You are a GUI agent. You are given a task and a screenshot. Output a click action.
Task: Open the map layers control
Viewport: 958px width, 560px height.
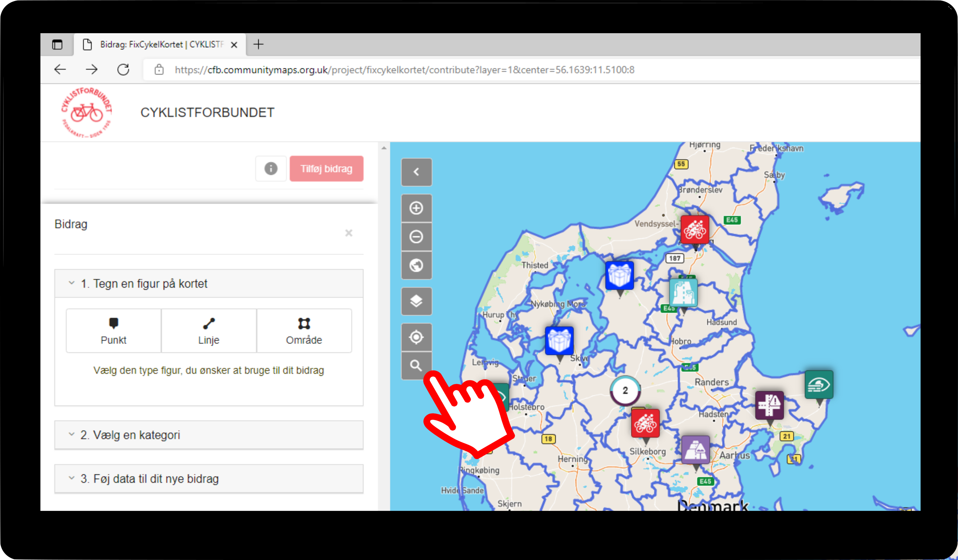coord(416,301)
